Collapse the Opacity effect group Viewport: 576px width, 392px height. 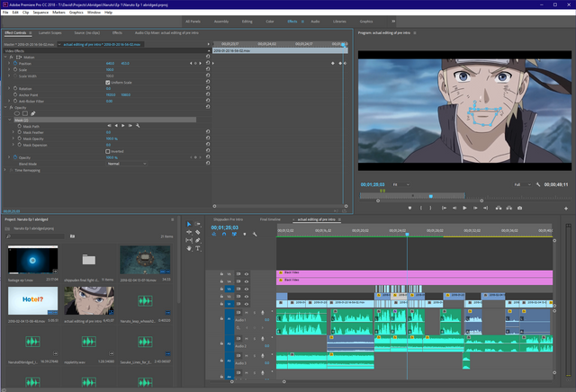tap(5, 107)
